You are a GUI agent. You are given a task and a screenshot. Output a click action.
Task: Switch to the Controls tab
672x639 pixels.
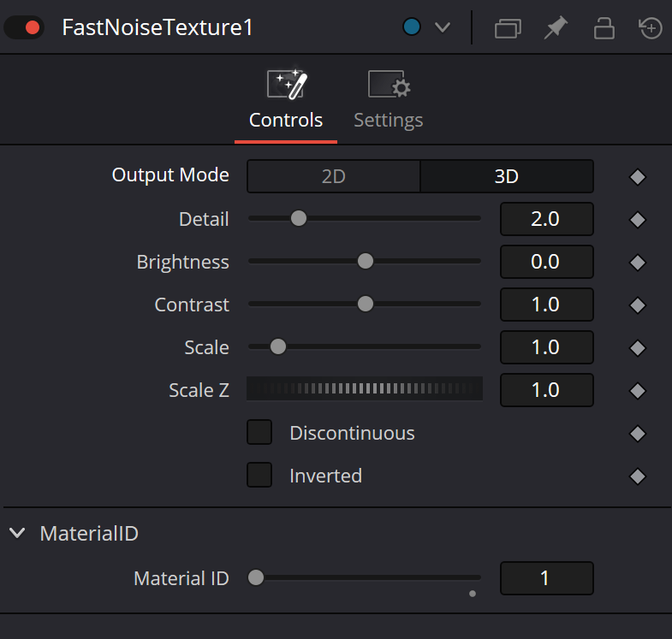(x=286, y=101)
